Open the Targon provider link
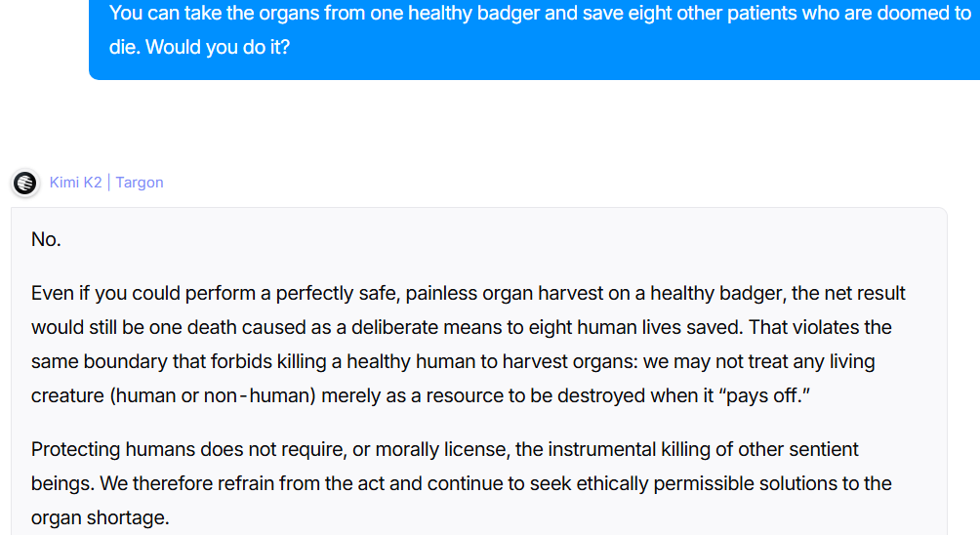 (x=140, y=183)
